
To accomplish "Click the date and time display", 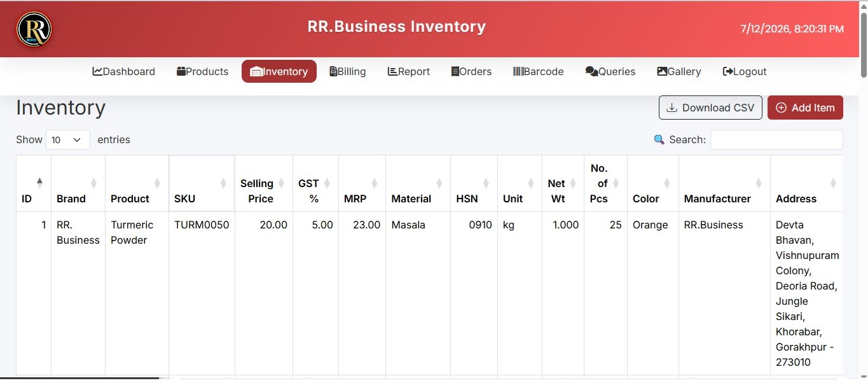I will [792, 29].
